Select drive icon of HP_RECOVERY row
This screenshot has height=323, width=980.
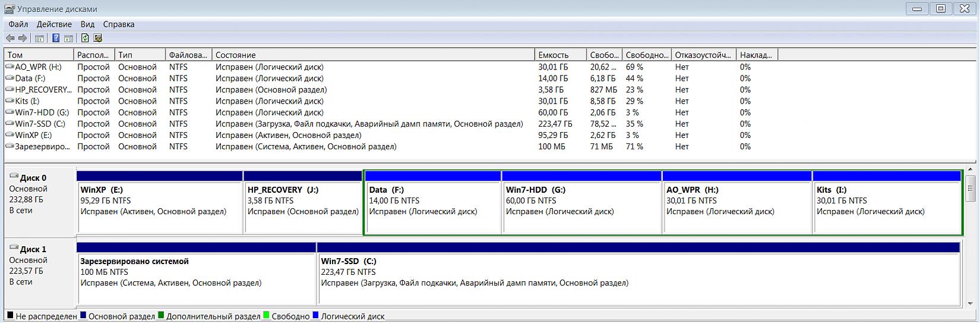click(x=10, y=90)
